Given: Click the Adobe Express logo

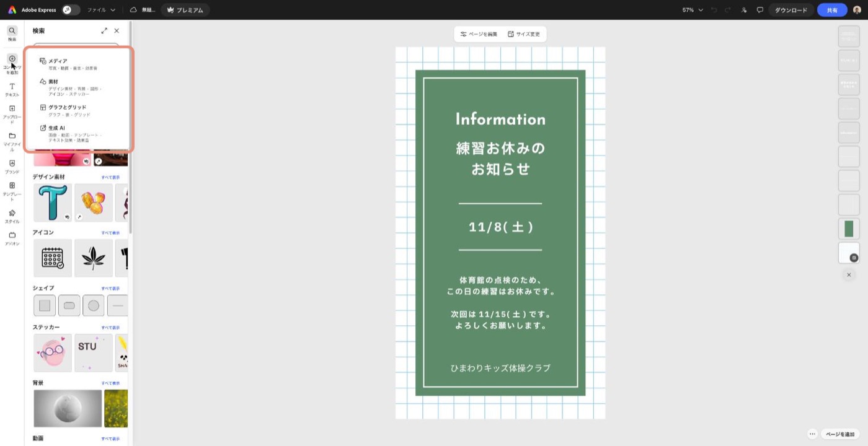Looking at the screenshot, I should tap(12, 10).
